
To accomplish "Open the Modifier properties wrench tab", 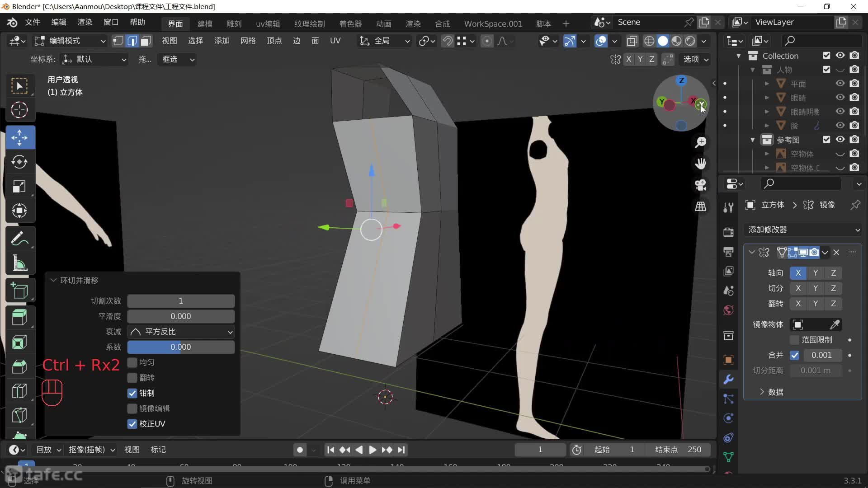I will click(728, 380).
